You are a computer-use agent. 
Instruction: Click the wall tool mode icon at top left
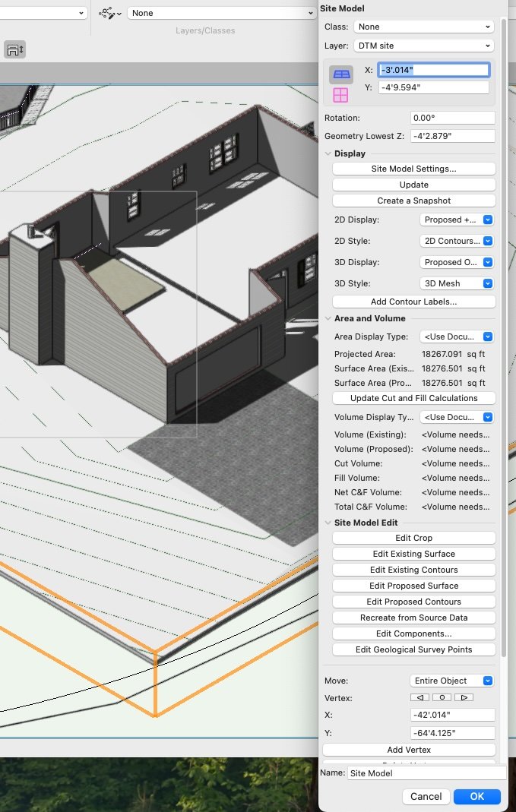point(15,49)
